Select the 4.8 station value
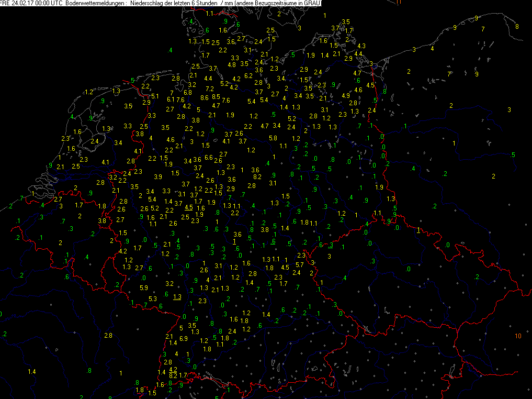532x399 pixels. point(232,65)
